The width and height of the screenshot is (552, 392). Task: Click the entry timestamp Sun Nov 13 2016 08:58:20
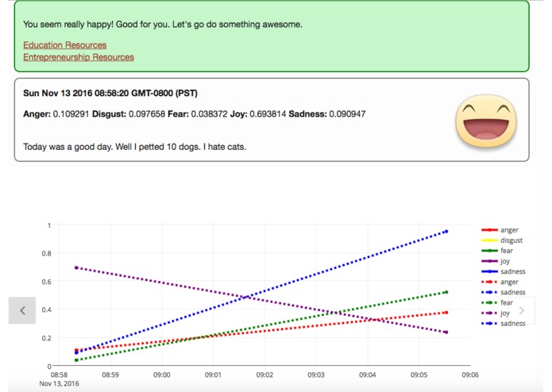pyautogui.click(x=110, y=93)
